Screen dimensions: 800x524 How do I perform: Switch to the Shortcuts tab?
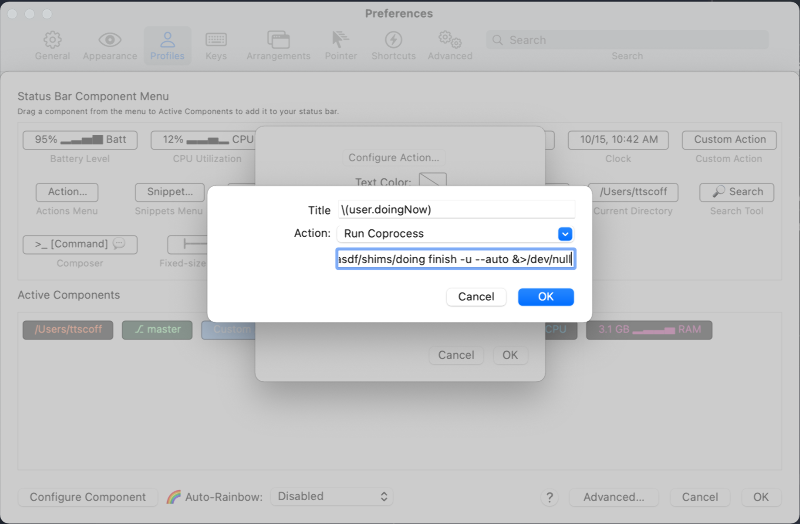point(393,45)
